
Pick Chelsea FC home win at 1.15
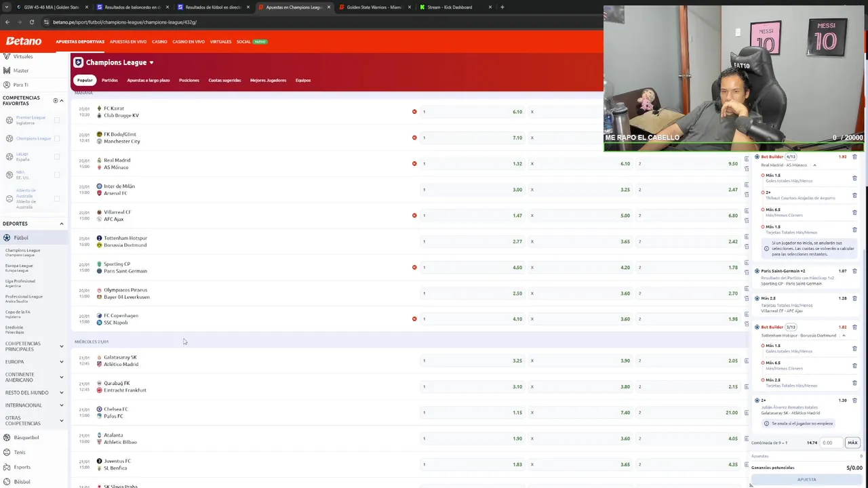[x=473, y=412]
